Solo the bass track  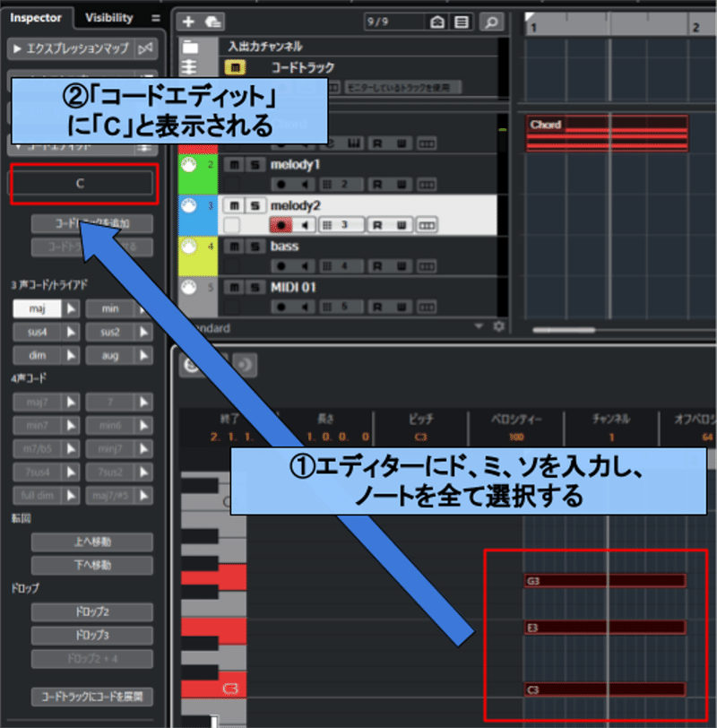click(x=255, y=247)
